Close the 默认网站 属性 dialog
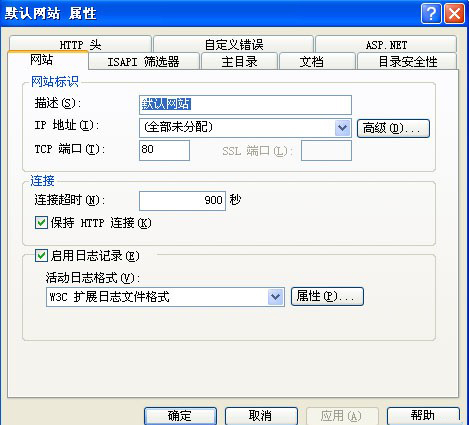Viewport: 469px width, 425px height. click(454, 14)
